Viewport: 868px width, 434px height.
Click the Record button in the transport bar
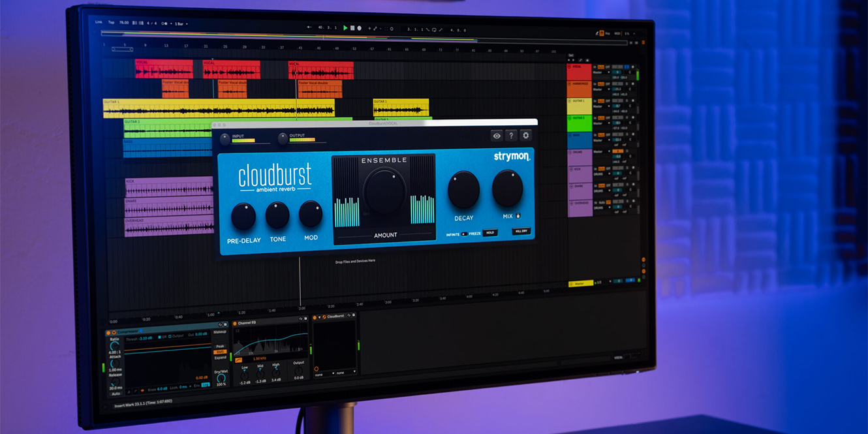click(x=359, y=29)
